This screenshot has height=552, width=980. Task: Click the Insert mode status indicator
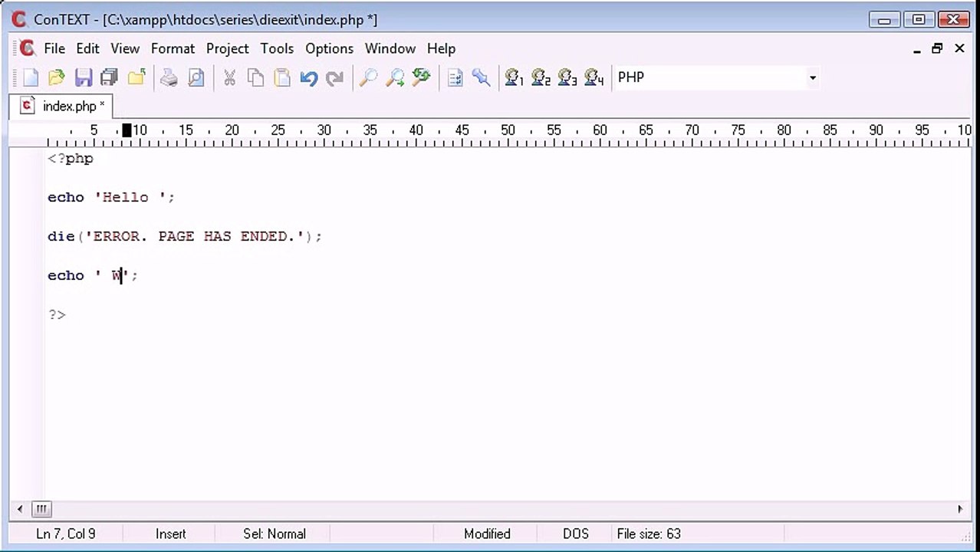pyautogui.click(x=170, y=534)
